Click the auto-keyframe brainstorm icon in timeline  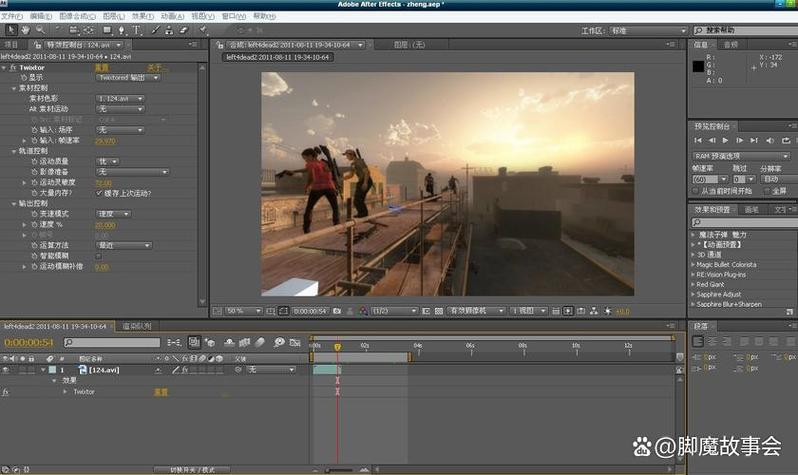coord(279,343)
